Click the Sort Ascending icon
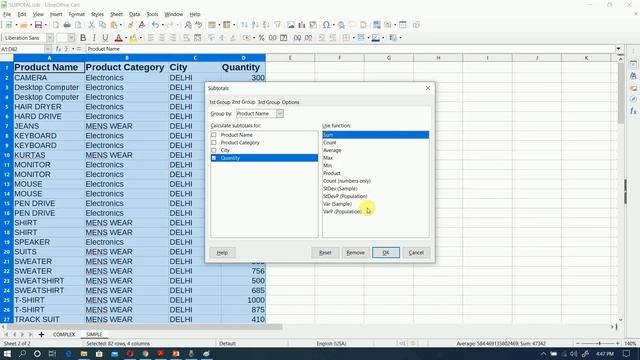The height and width of the screenshot is (360, 640). pyautogui.click(x=256, y=25)
